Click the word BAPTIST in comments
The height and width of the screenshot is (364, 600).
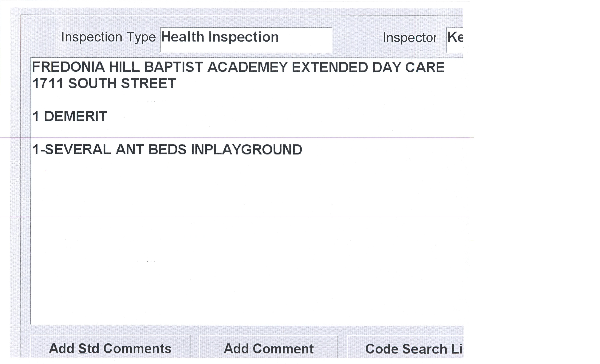point(173,67)
